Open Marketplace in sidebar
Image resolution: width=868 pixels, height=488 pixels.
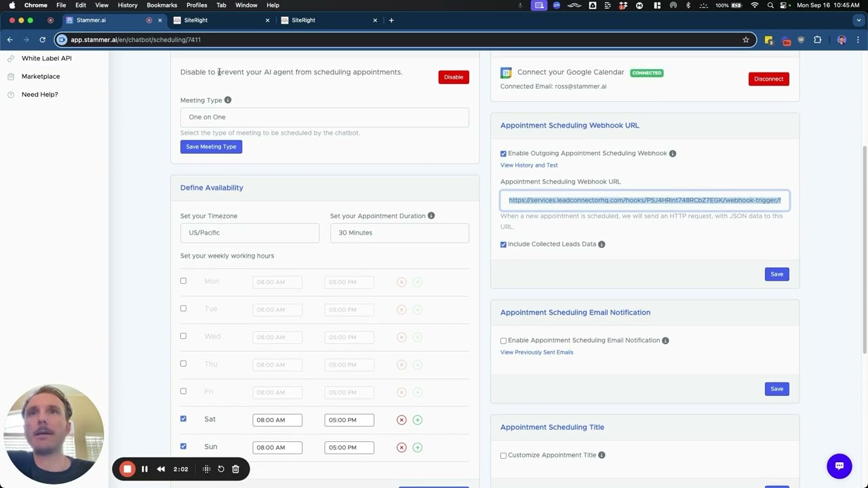41,77
